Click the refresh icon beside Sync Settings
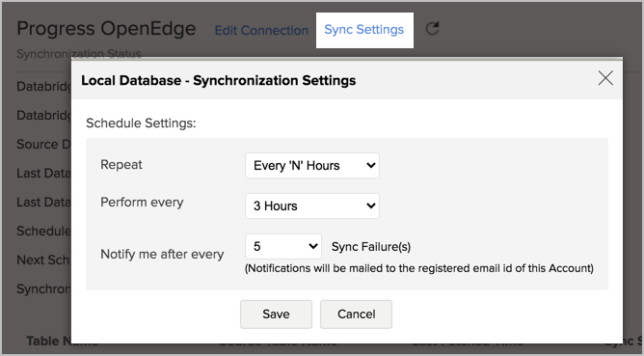The height and width of the screenshot is (356, 644). click(432, 29)
